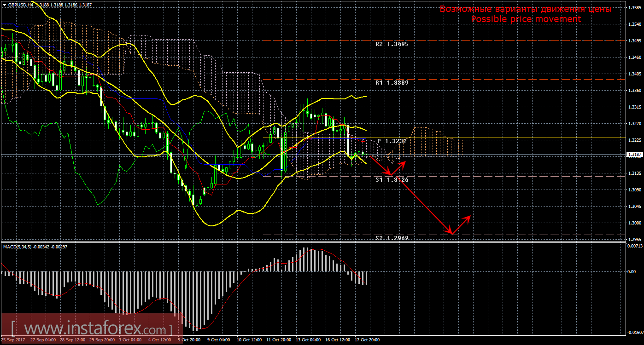
Task: Select the R2 1.3495 resistance label
Action: pos(392,44)
